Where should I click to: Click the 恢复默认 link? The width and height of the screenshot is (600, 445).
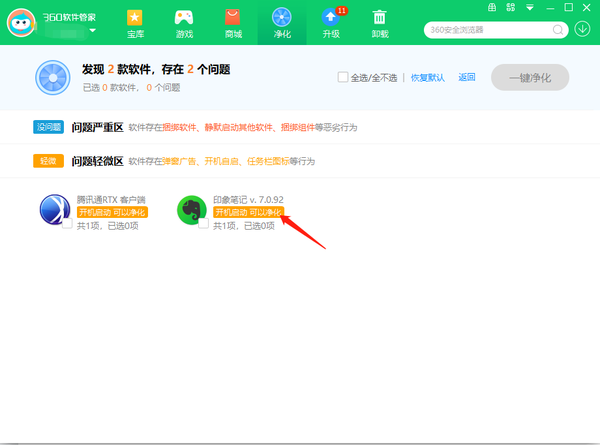pyautogui.click(x=427, y=77)
